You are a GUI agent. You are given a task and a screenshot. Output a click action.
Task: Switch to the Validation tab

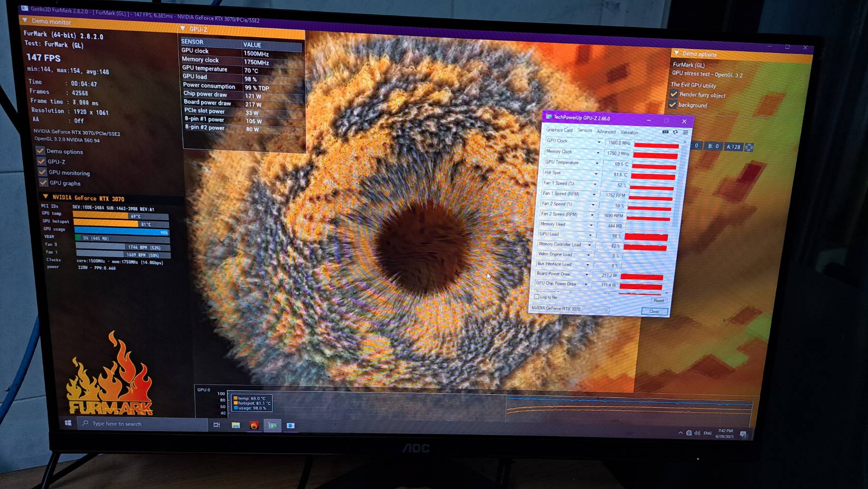point(629,132)
